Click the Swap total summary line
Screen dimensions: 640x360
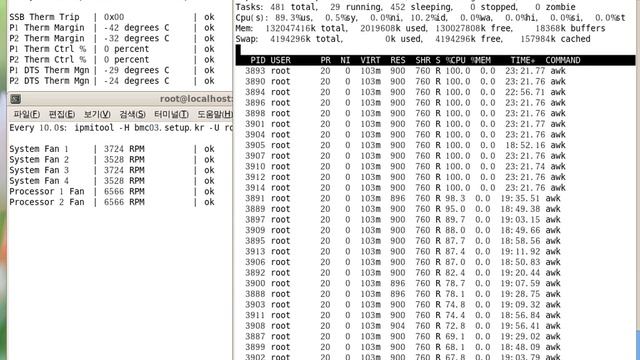tap(413, 39)
